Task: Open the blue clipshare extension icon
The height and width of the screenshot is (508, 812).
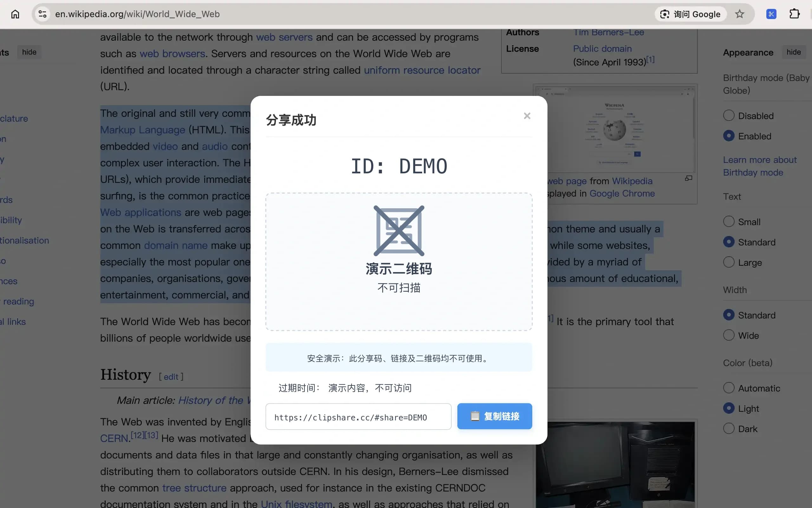Action: [x=771, y=14]
